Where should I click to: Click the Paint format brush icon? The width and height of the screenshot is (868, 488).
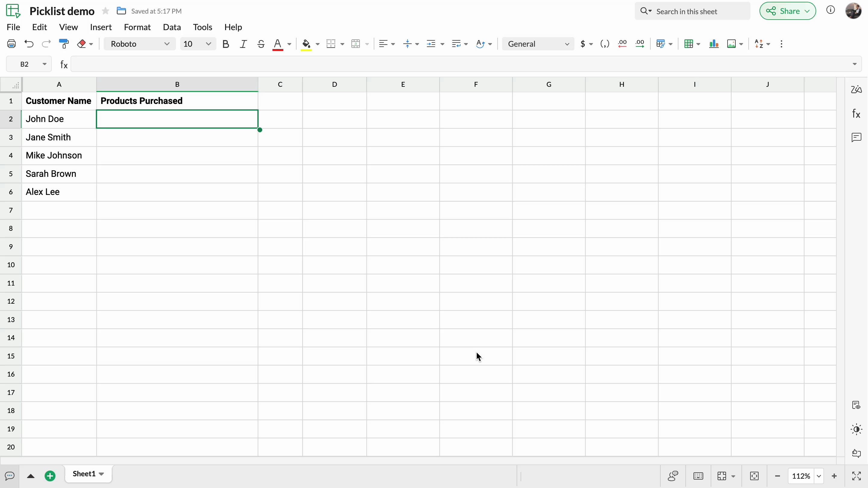coord(63,44)
